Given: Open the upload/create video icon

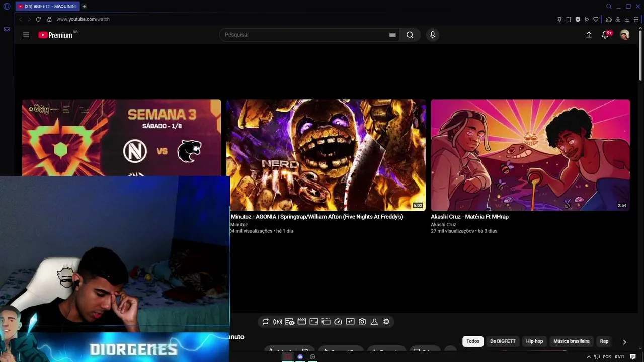Looking at the screenshot, I should 589,35.
